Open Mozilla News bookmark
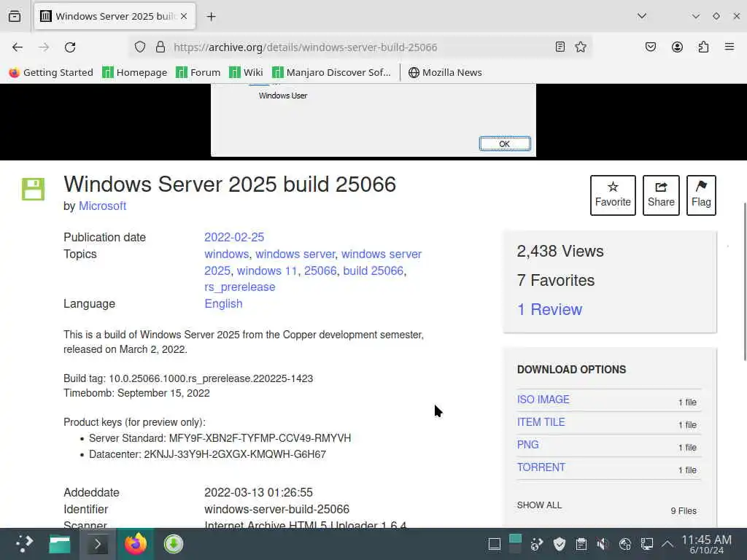 click(x=446, y=72)
